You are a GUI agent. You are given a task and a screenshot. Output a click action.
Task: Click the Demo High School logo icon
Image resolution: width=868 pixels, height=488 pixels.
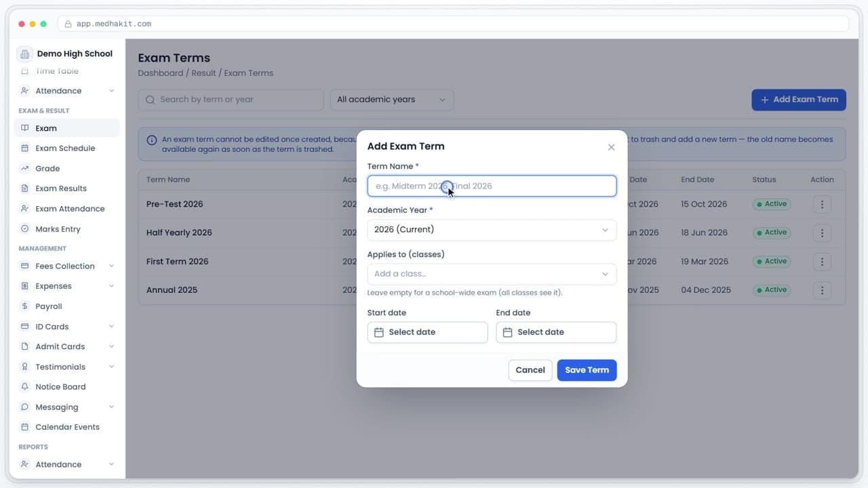(24, 54)
